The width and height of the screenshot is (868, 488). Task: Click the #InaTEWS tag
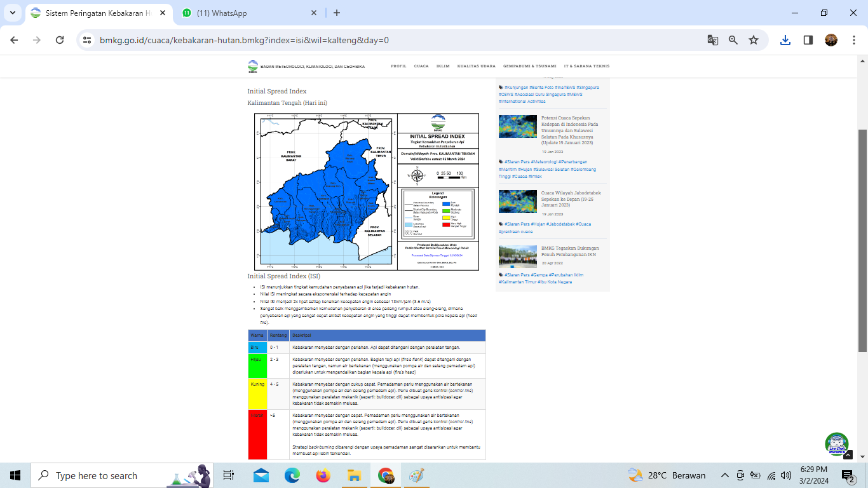click(x=565, y=87)
